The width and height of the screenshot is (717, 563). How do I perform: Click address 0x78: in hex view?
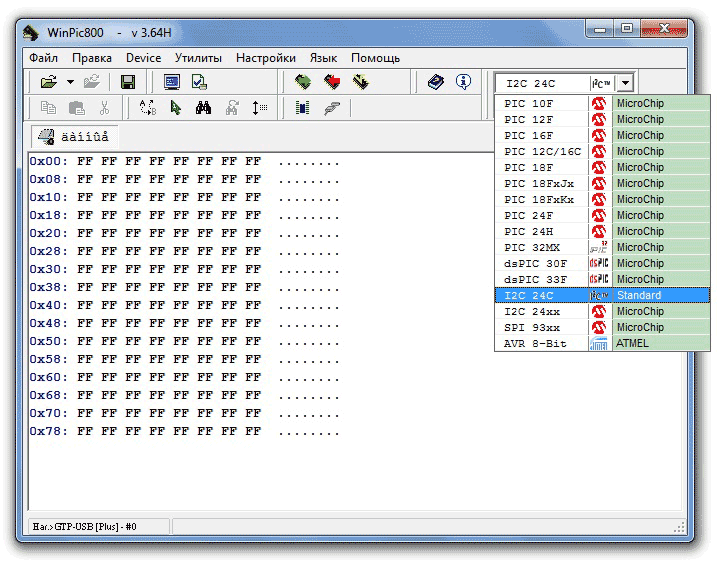[48, 431]
